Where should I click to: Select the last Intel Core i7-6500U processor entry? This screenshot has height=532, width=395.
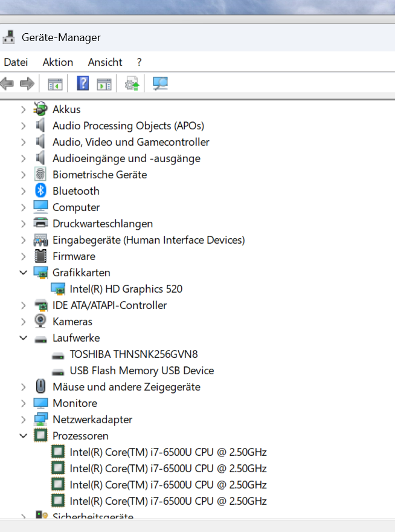[x=168, y=501]
